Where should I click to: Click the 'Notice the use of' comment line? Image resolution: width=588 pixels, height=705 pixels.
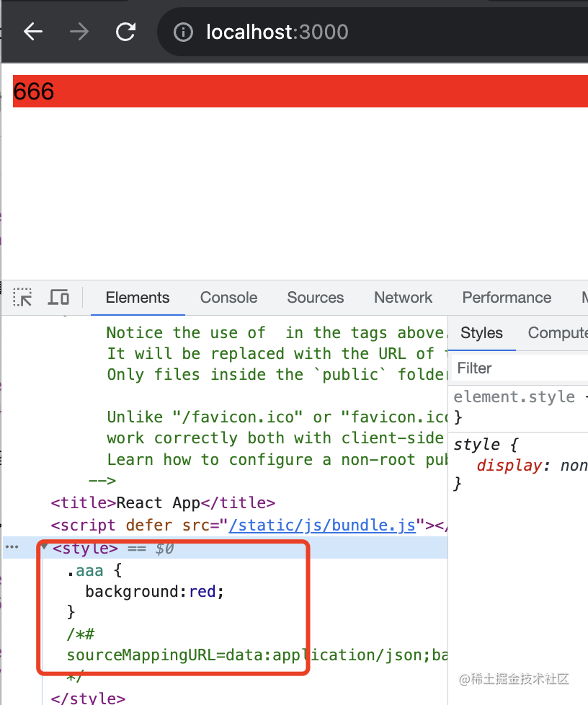pyautogui.click(x=277, y=333)
